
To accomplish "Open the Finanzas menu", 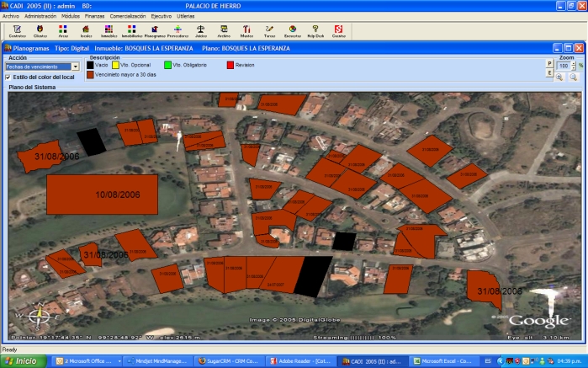I will point(95,16).
